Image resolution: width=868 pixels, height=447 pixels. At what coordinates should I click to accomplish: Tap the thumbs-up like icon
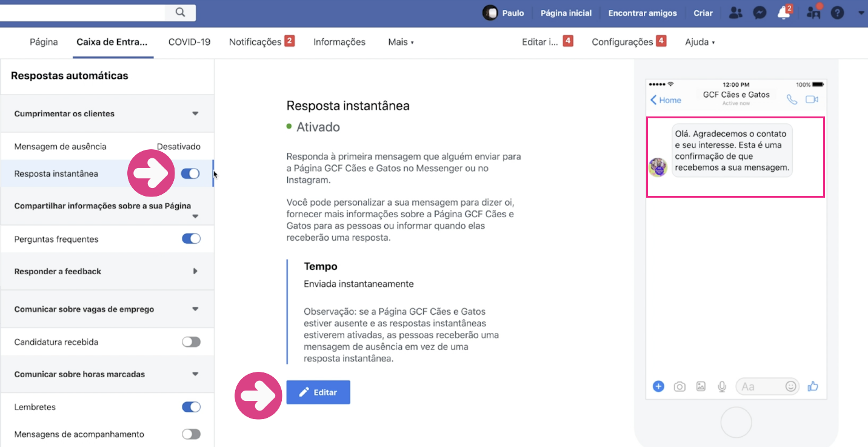click(x=813, y=386)
